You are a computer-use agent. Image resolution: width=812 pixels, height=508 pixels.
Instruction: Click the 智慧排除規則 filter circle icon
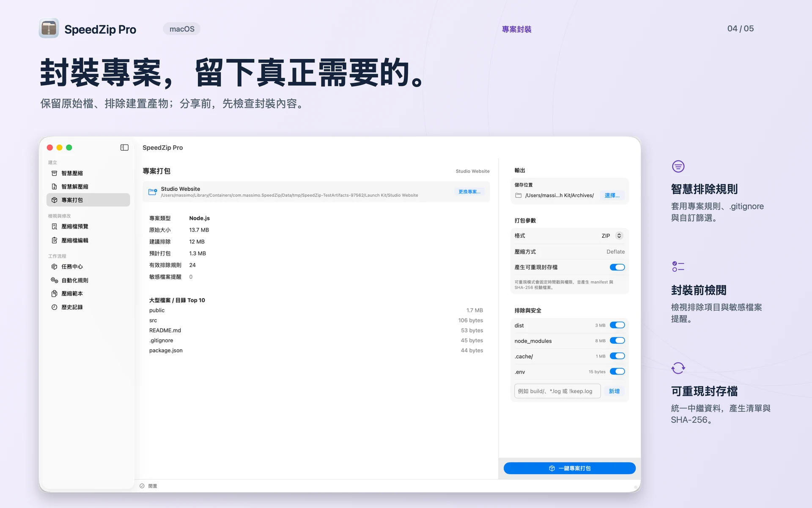[x=678, y=166]
